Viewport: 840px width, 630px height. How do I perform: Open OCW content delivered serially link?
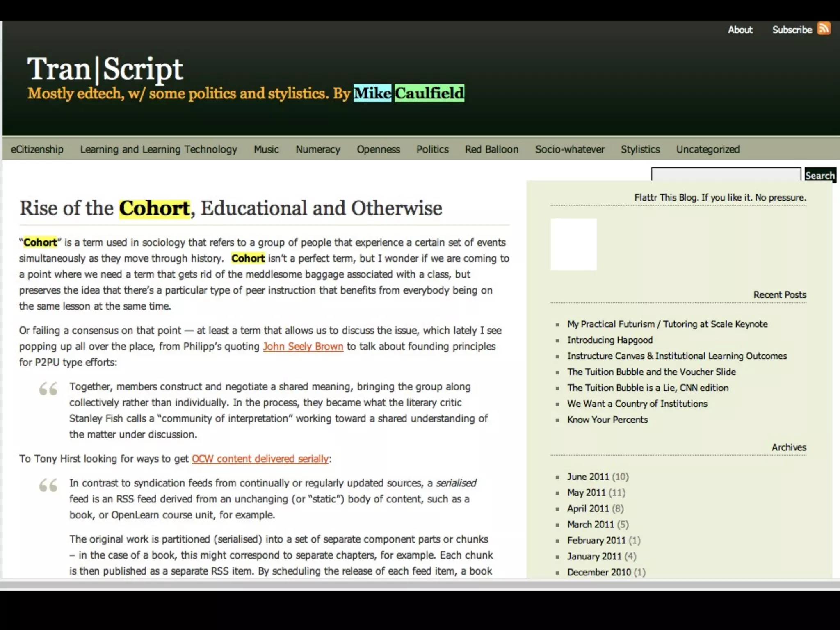260,459
